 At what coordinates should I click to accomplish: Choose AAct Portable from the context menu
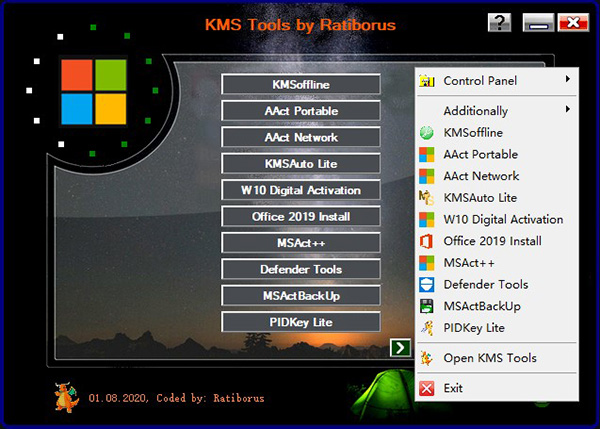point(497,155)
